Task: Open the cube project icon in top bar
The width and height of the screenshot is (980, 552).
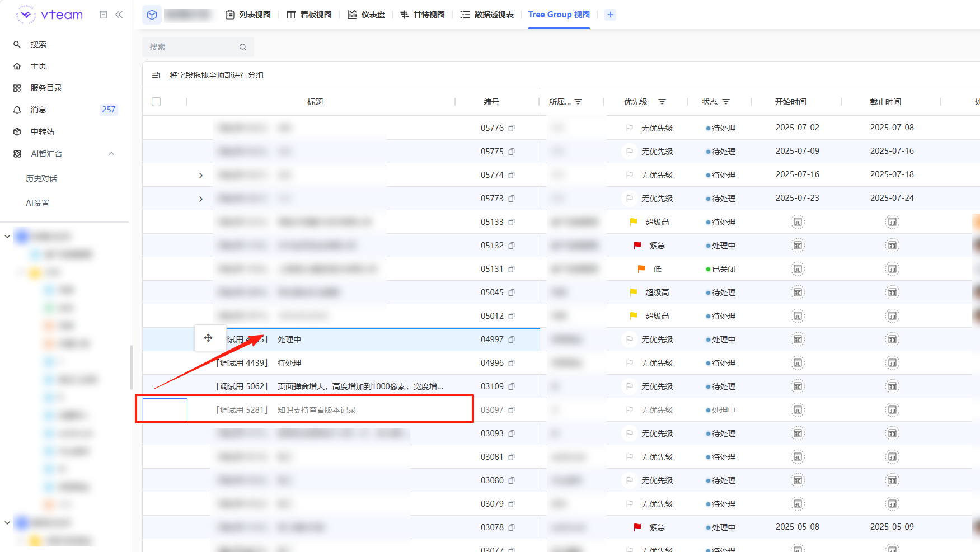Action: [152, 15]
